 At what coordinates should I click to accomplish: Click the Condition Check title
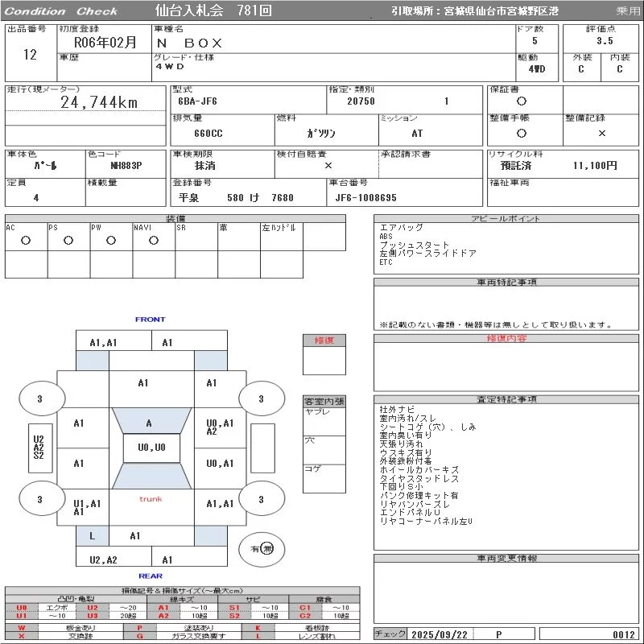60,11
